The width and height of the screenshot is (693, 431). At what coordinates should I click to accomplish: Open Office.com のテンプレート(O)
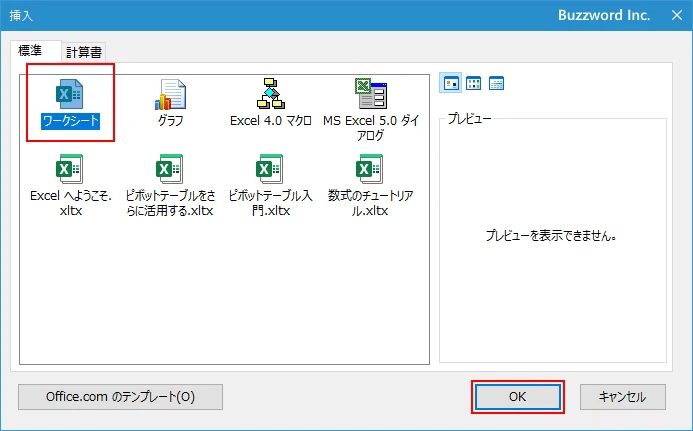coord(120,397)
